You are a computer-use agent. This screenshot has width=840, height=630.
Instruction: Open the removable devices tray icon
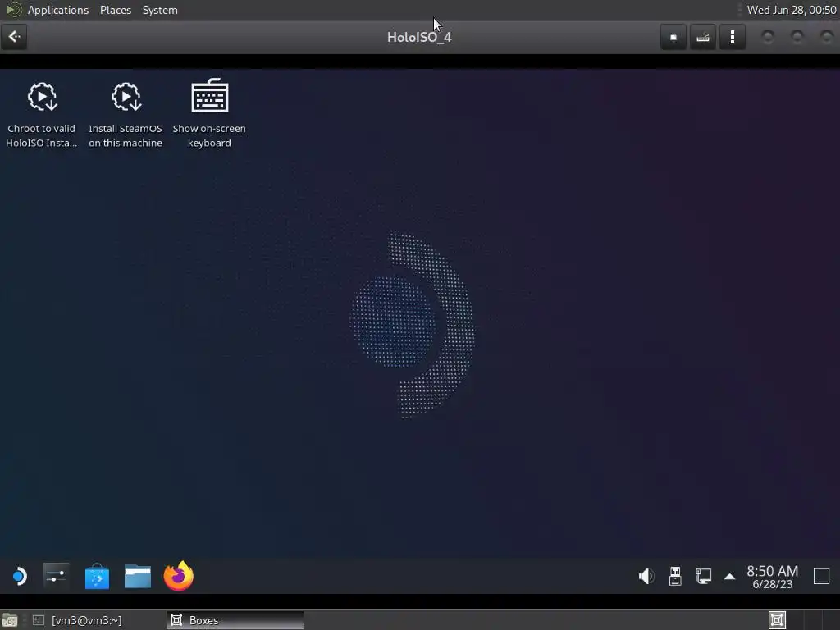tap(675, 577)
